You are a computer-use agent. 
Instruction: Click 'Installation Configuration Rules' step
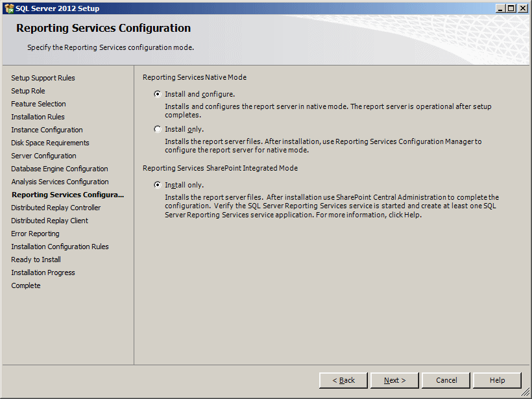tap(60, 247)
